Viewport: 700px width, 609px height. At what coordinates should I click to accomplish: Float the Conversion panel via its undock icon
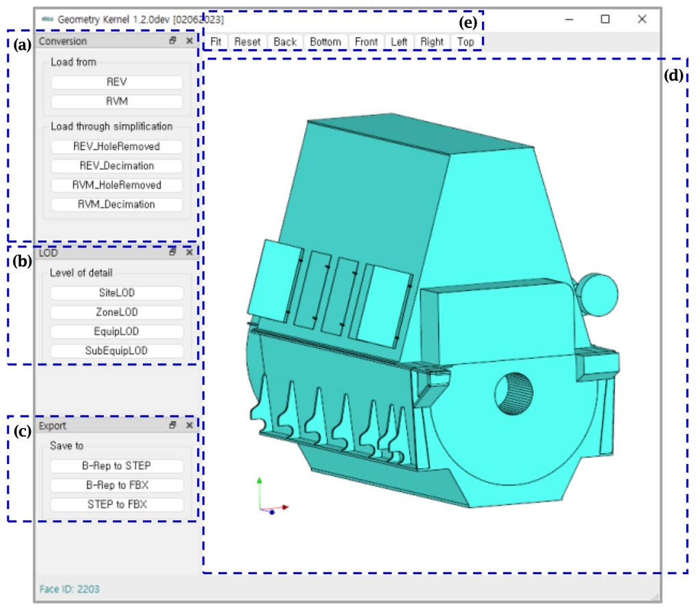pos(173,40)
